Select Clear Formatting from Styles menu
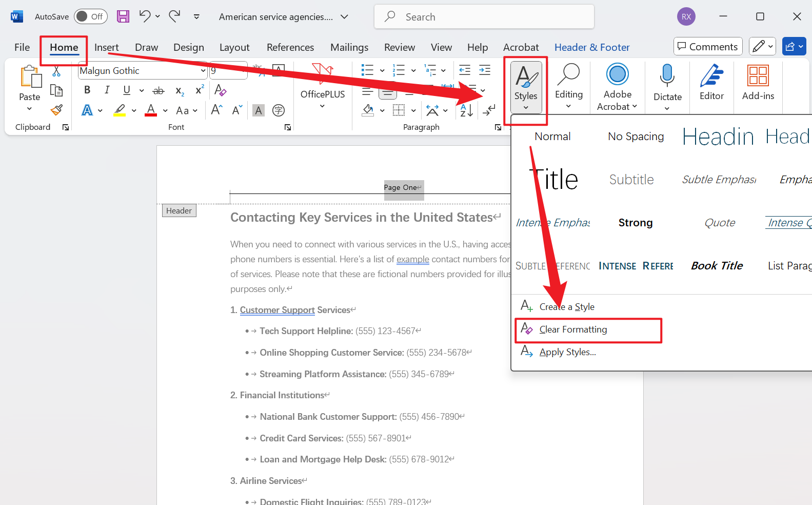 573,329
